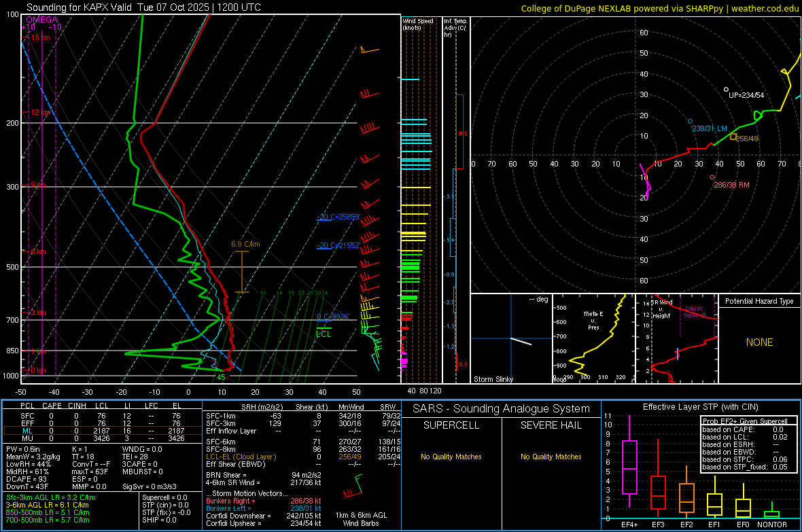
Task: Click the TEI = 28 value
Action: (135, 457)
